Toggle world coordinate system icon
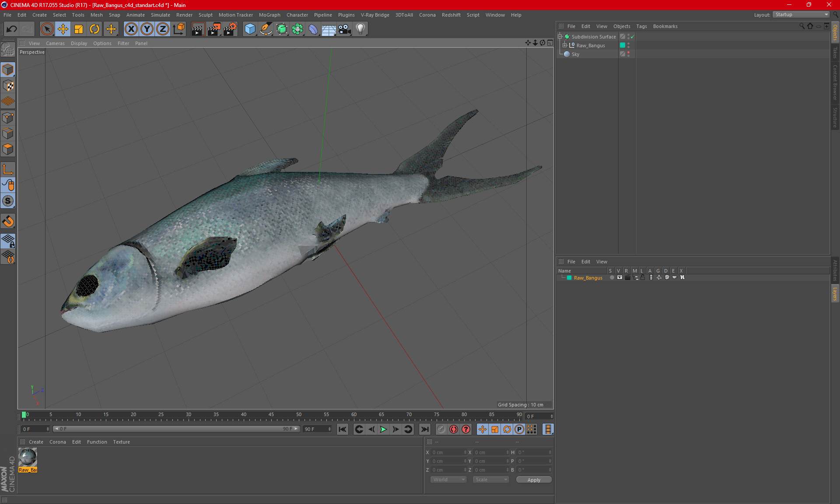Viewport: 840px width, 504px height. (178, 29)
